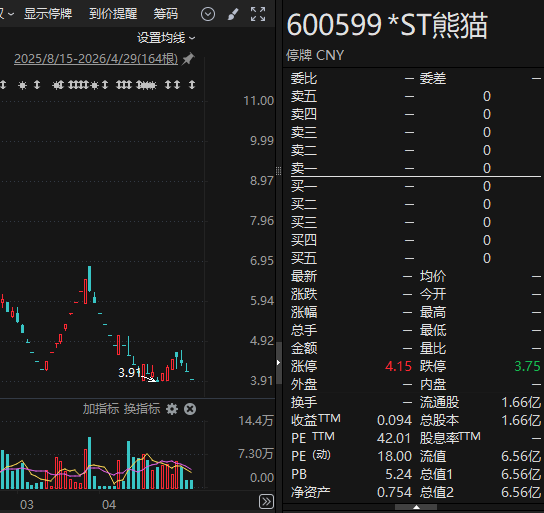Click the 涨停 price 4.15
The height and width of the screenshot is (513, 544).
[398, 366]
